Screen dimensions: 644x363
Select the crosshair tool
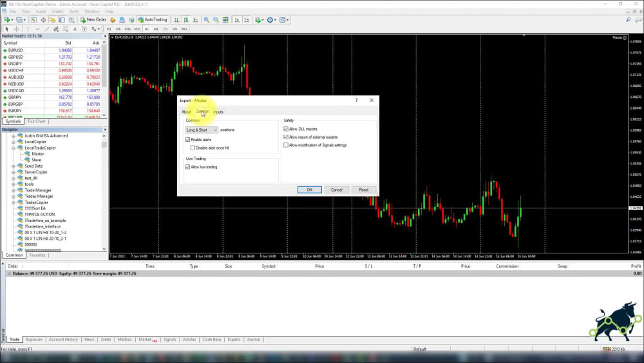click(x=17, y=29)
